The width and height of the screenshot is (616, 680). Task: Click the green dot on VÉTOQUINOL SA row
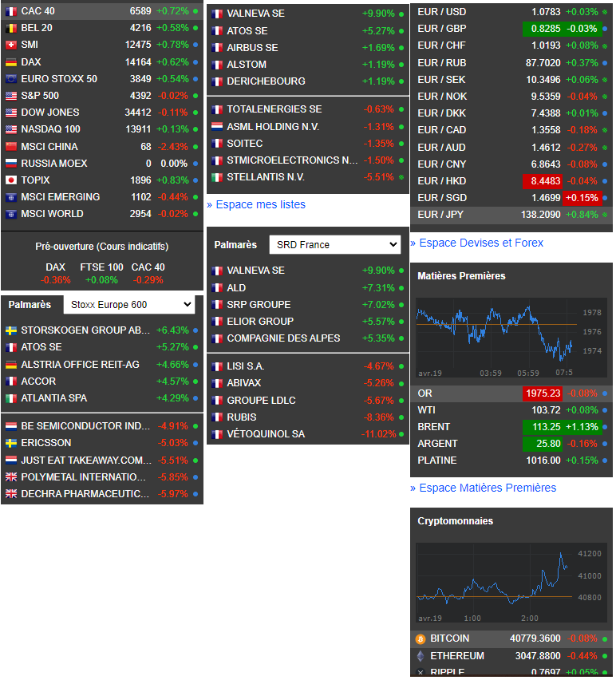[x=401, y=434]
